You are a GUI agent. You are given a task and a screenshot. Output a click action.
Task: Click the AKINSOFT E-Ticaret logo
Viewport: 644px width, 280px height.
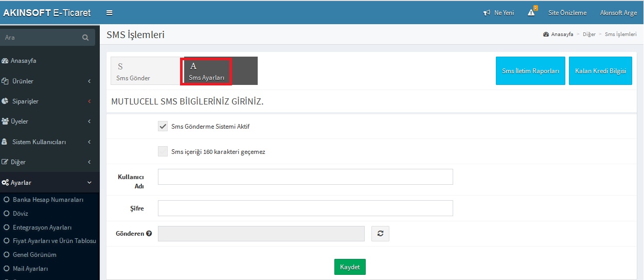[x=47, y=13]
